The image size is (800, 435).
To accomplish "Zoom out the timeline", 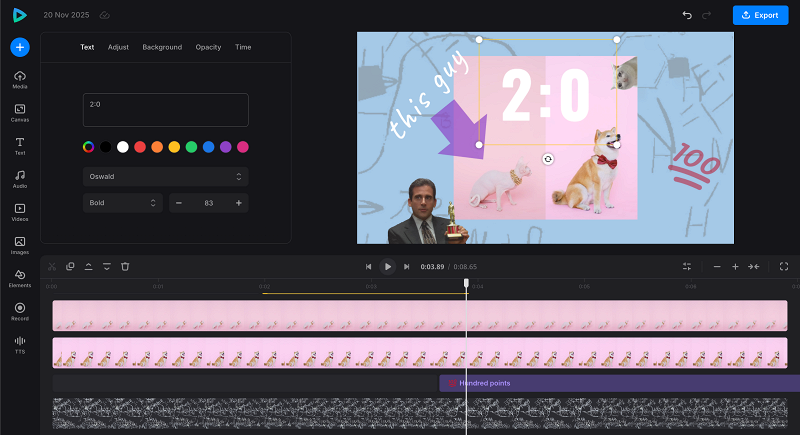I will coord(717,267).
